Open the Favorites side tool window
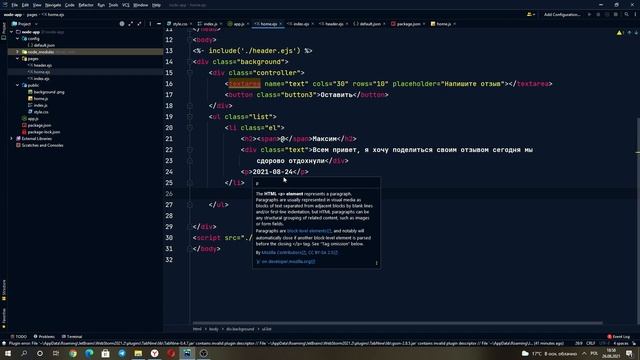 (4, 318)
